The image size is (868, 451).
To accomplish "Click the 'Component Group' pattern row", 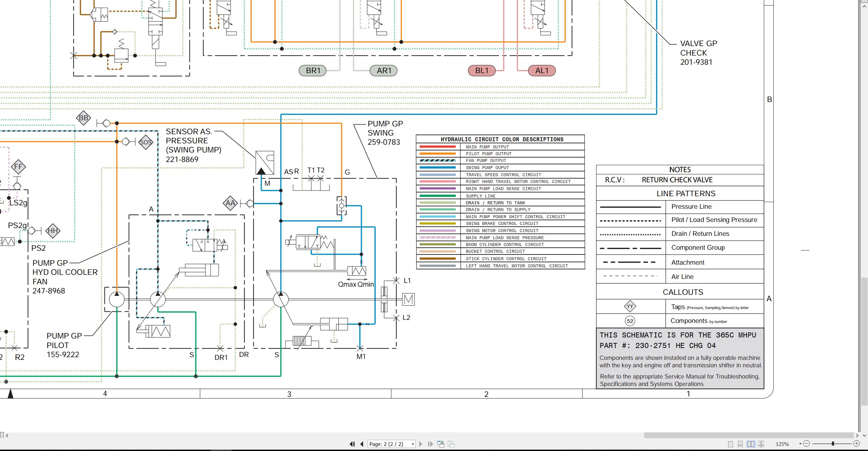I will pyautogui.click(x=680, y=248).
